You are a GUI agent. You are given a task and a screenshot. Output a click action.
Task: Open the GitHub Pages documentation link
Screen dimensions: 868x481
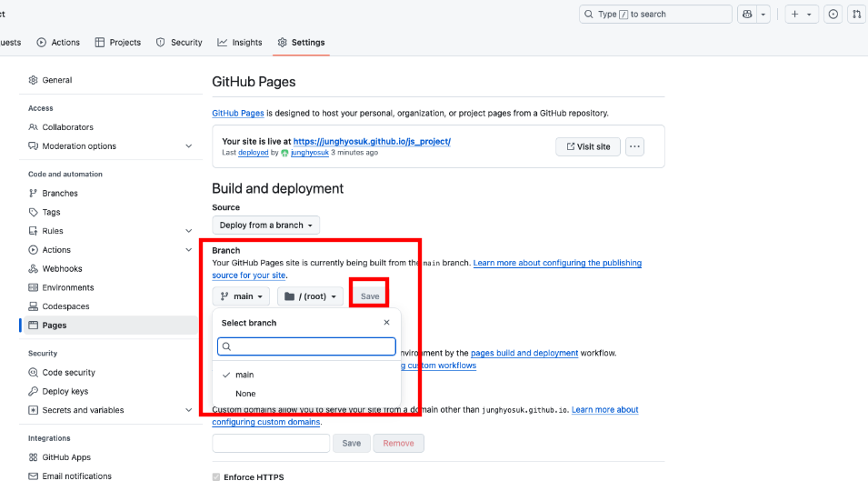pos(238,113)
